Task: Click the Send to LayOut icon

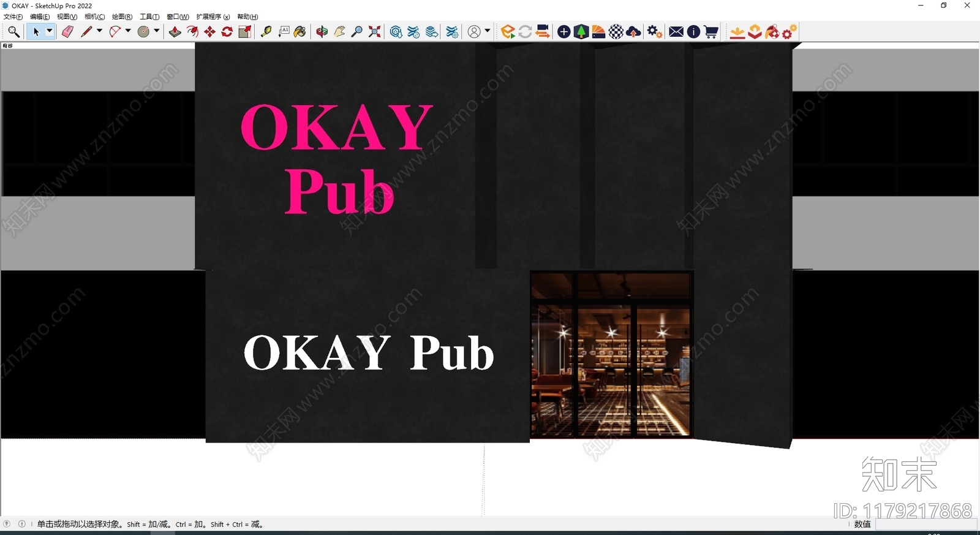Action: (432, 32)
